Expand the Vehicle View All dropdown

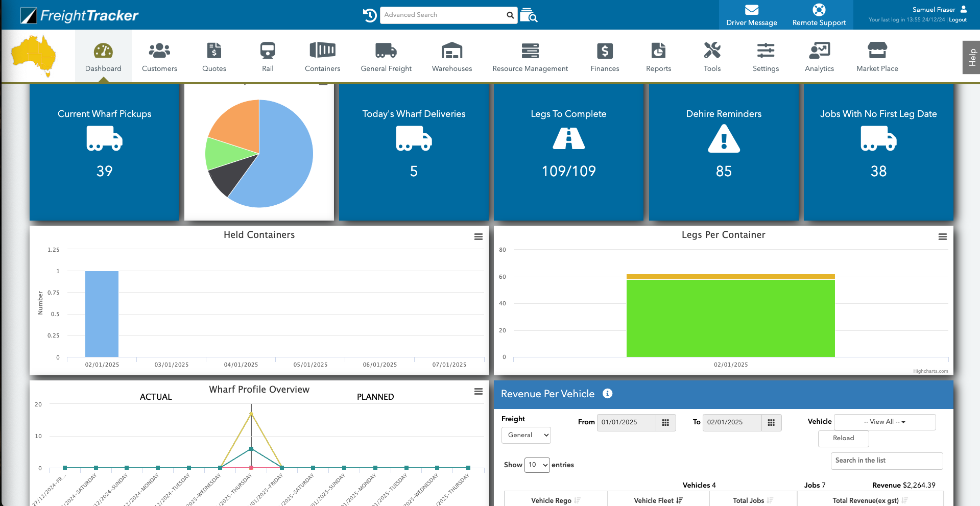tap(885, 422)
